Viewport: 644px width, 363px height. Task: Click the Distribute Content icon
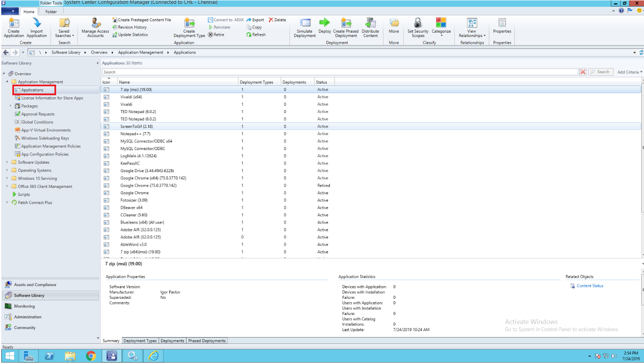370,27
